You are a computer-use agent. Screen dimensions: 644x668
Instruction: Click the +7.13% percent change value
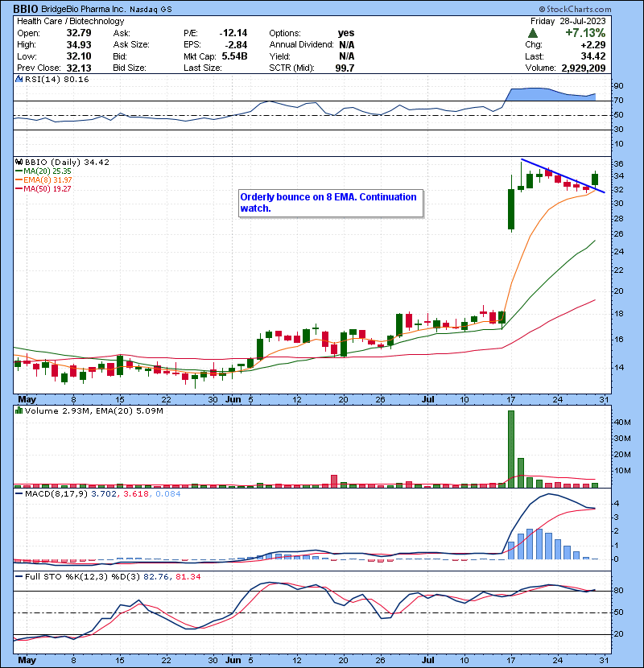pos(585,33)
